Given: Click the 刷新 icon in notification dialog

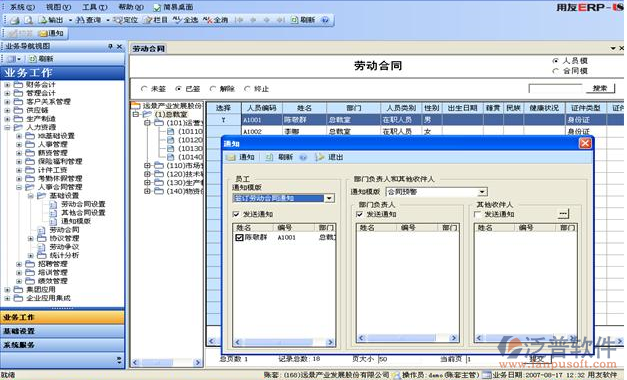Looking at the screenshot, I should pyautogui.click(x=270, y=157).
